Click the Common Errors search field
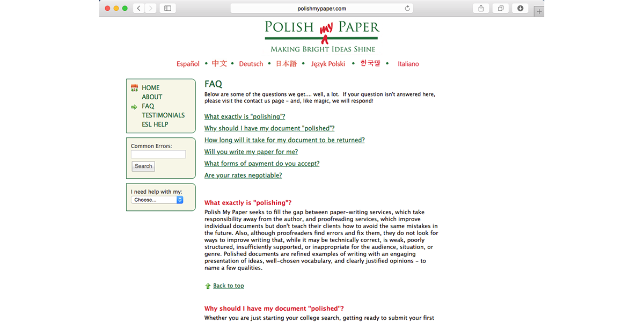644x322 pixels. (158, 154)
